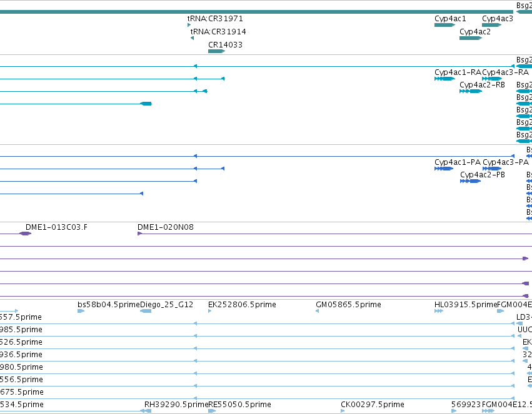This screenshot has width=532, height=414.
Task: Click the thick cyan exon block on the fourth transcript line
Action: coord(146,104)
